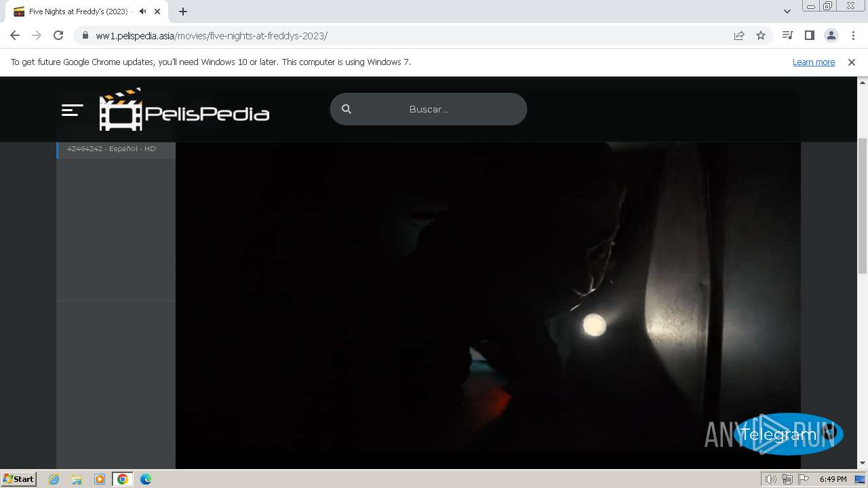
Task: Open the Learn more link
Action: pos(814,62)
